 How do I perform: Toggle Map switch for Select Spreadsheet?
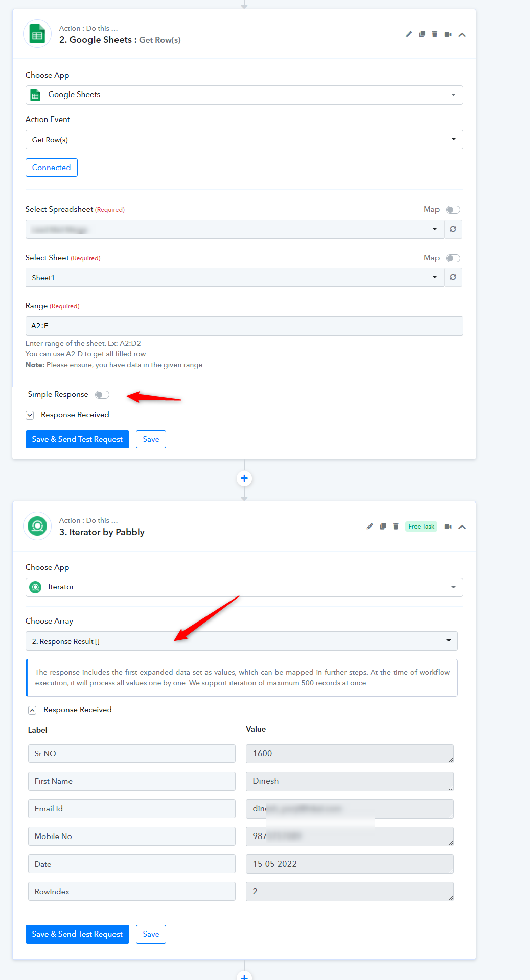453,210
